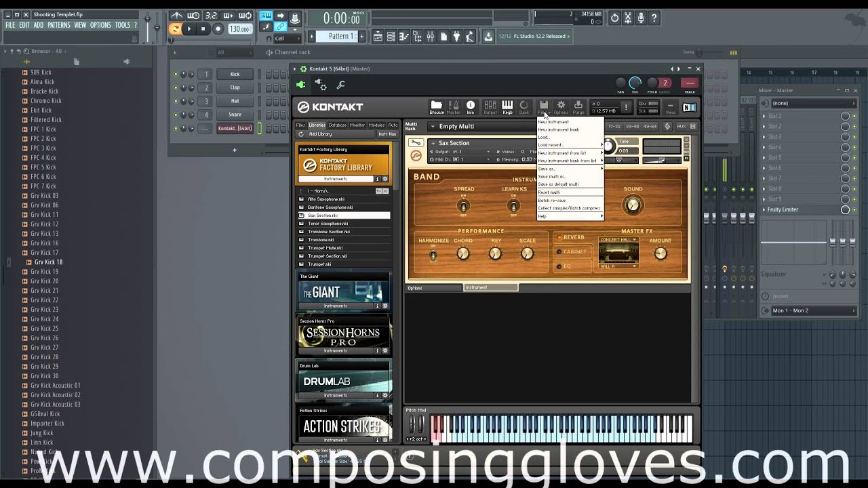868x488 pixels.
Task: Open Kontakt's Master metronome icon
Action: pyautogui.click(x=454, y=106)
